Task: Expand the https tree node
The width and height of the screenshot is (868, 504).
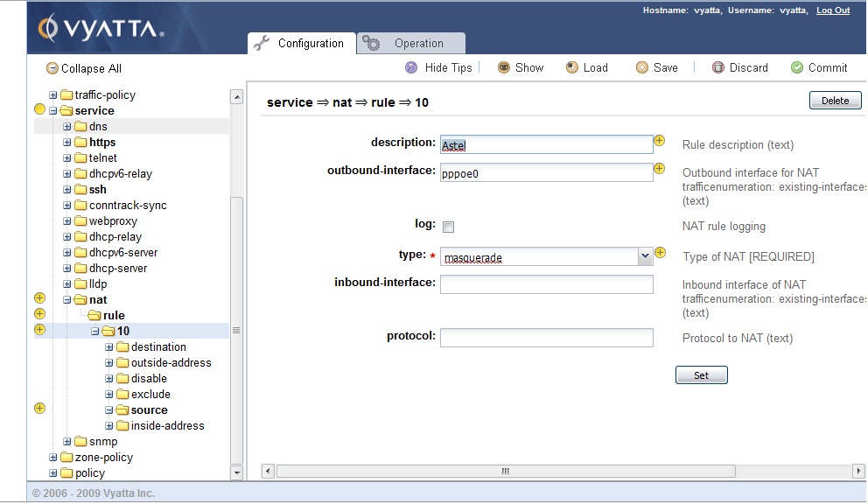Action: click(67, 143)
